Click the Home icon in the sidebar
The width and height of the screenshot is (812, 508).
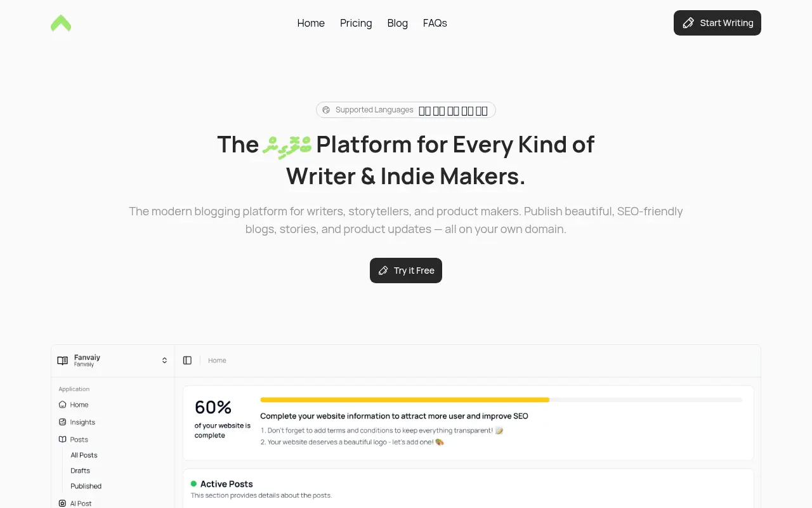(x=62, y=404)
